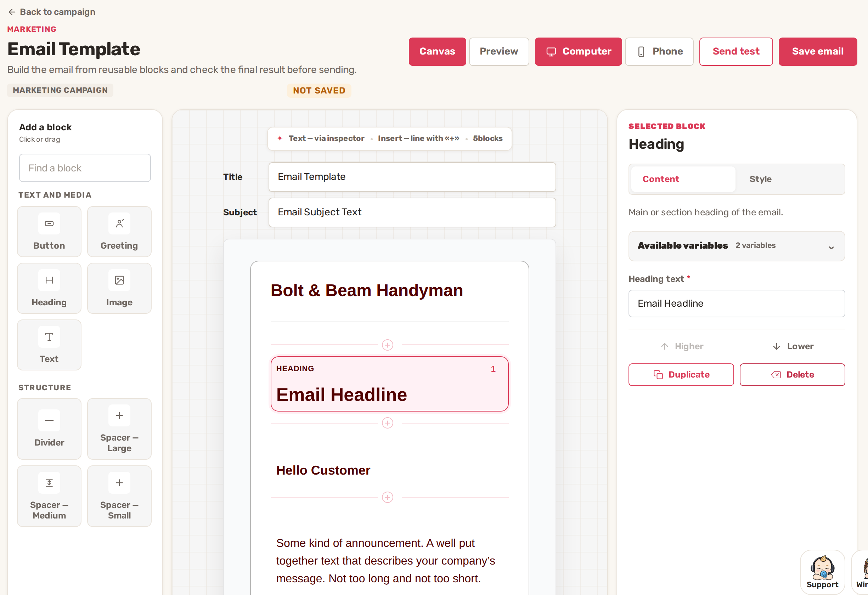Insert a Heading block from the palette
868x595 pixels.
49,288
